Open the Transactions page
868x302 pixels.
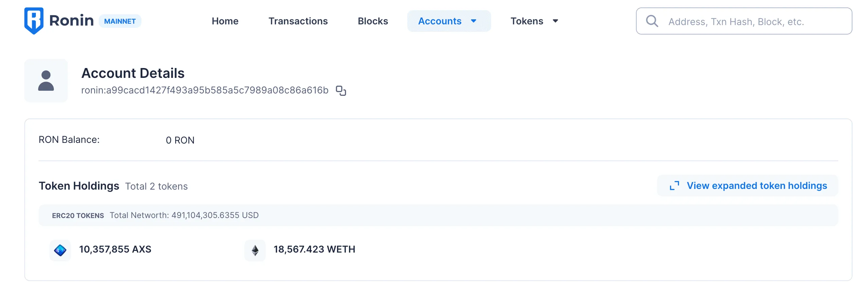coord(298,21)
